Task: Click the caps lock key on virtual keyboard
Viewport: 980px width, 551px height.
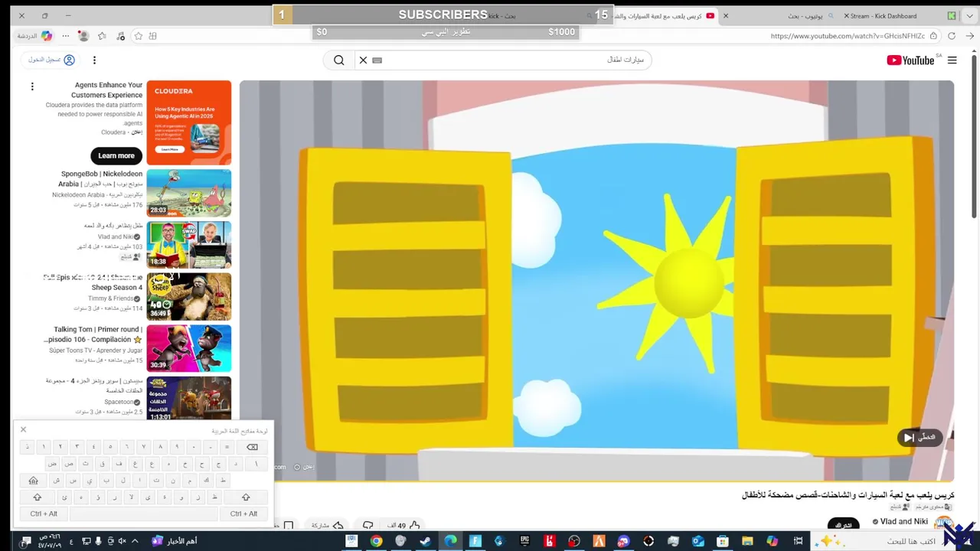Action: 33,481
